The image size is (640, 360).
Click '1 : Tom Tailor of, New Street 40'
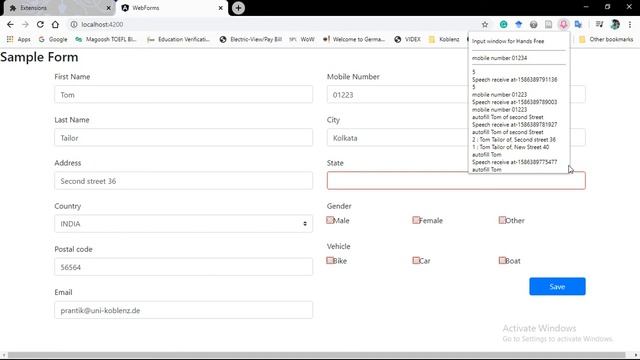(511, 147)
